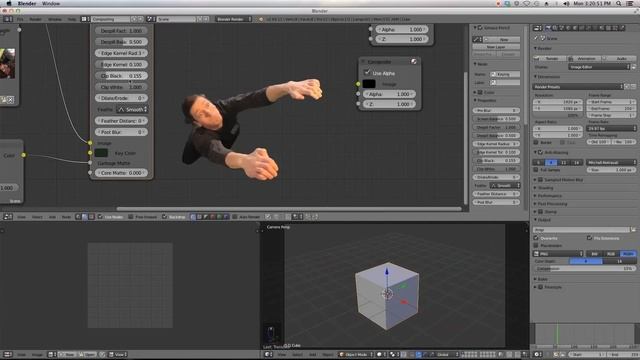Collapse the Properties section in node sidebar
Screen dimensions: 640x360
pyautogui.click(x=475, y=100)
